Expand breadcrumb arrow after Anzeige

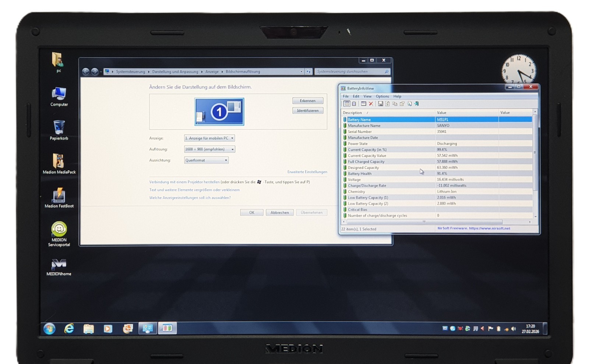222,72
